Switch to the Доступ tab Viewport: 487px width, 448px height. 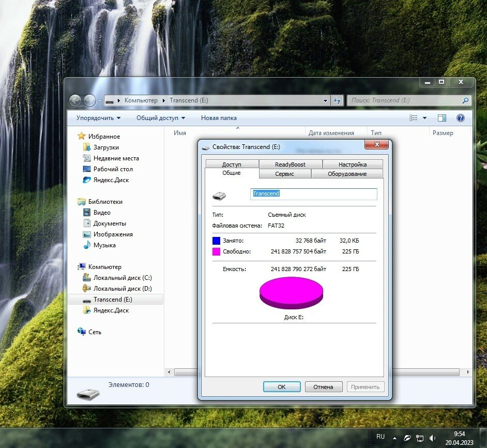coord(232,164)
